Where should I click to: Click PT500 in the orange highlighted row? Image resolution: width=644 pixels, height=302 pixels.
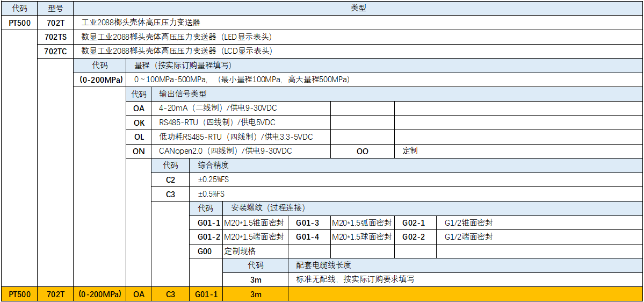click(20, 294)
